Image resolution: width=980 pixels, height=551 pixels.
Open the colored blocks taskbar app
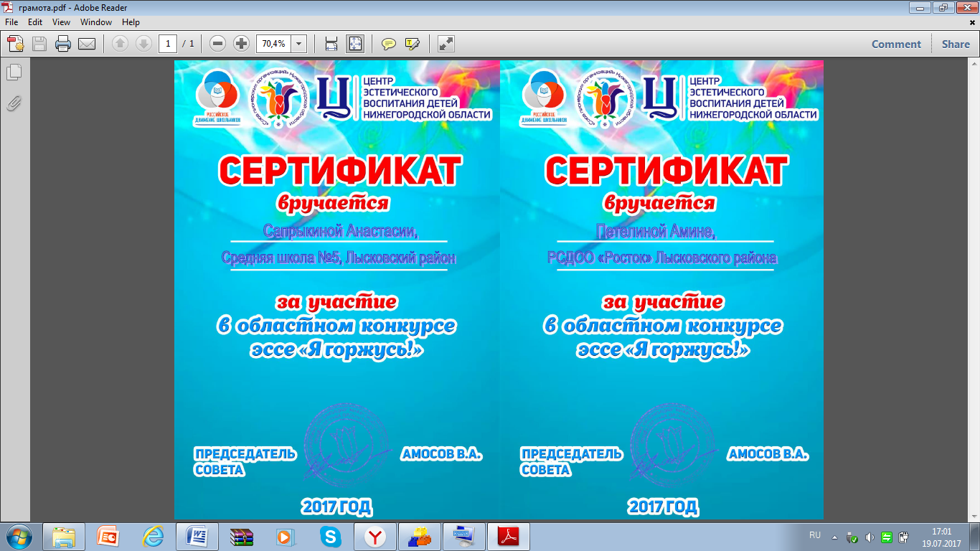coord(420,536)
